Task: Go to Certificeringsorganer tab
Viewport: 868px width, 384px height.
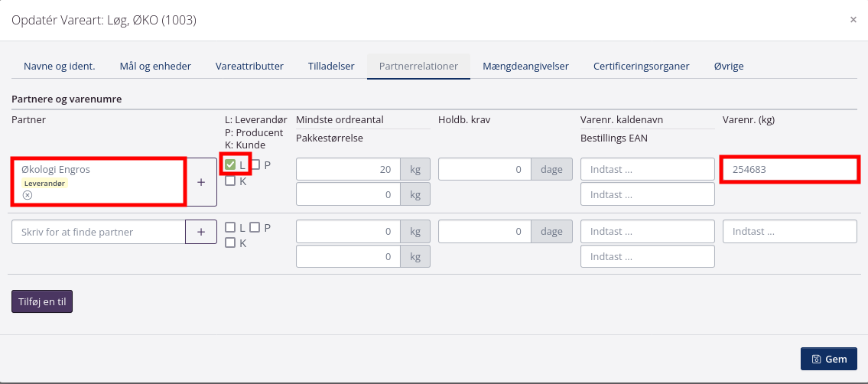Action: (x=641, y=66)
